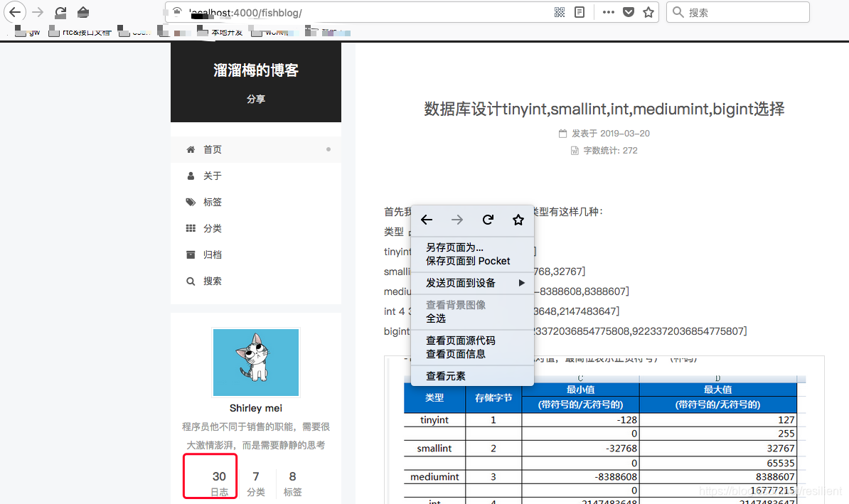This screenshot has height=504, width=849.
Task: Open 标签 in the sidebar menu
Action: click(x=255, y=202)
